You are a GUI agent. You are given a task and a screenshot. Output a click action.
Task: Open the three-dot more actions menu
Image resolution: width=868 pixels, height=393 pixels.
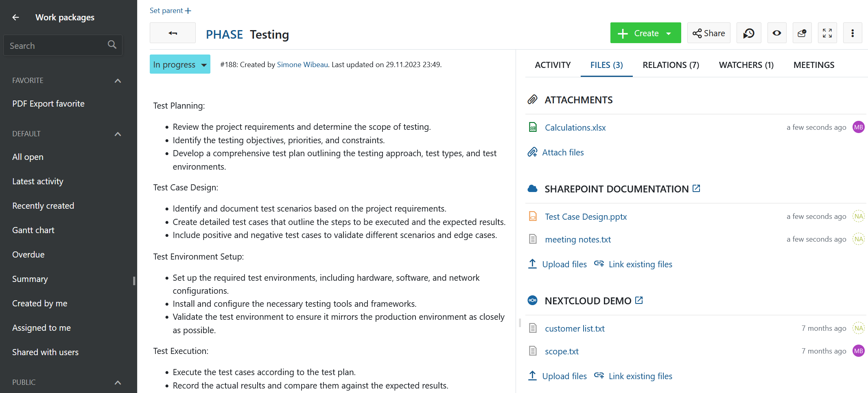click(x=852, y=33)
